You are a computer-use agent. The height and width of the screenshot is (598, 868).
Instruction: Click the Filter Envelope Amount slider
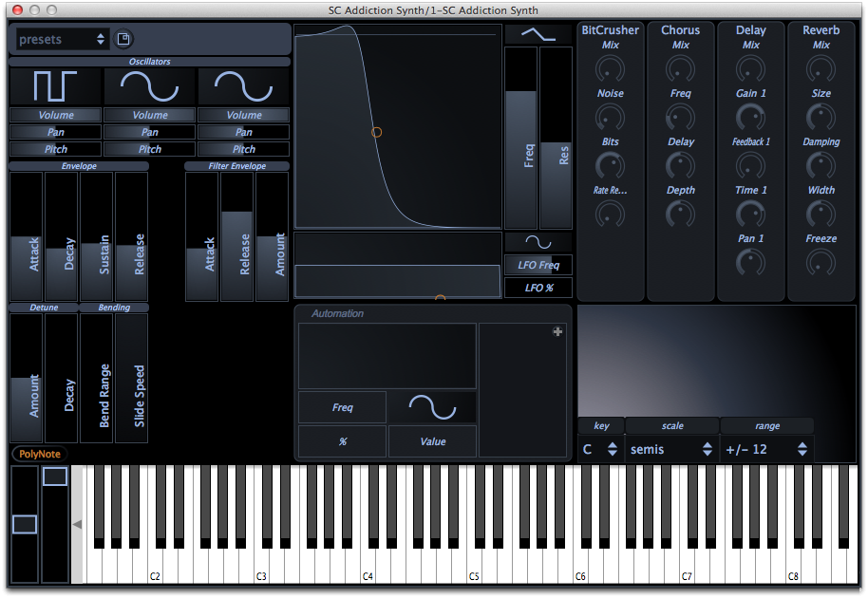[273, 236]
